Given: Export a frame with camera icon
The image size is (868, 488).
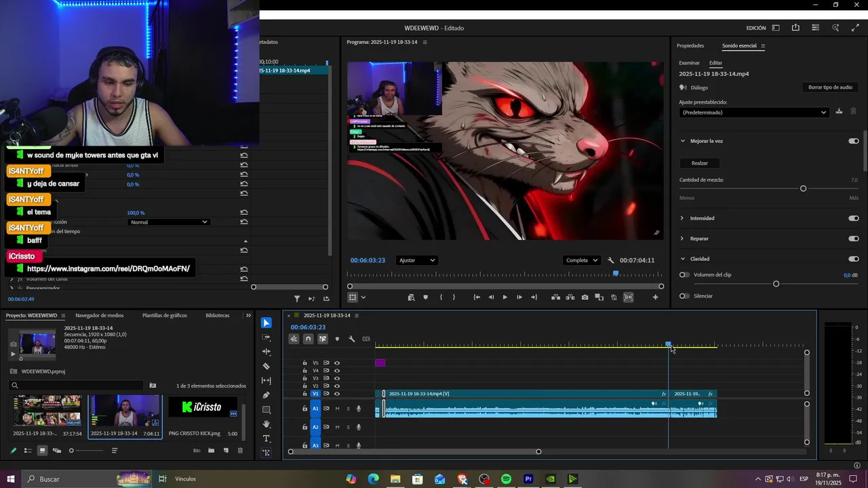Looking at the screenshot, I should pyautogui.click(x=585, y=297).
